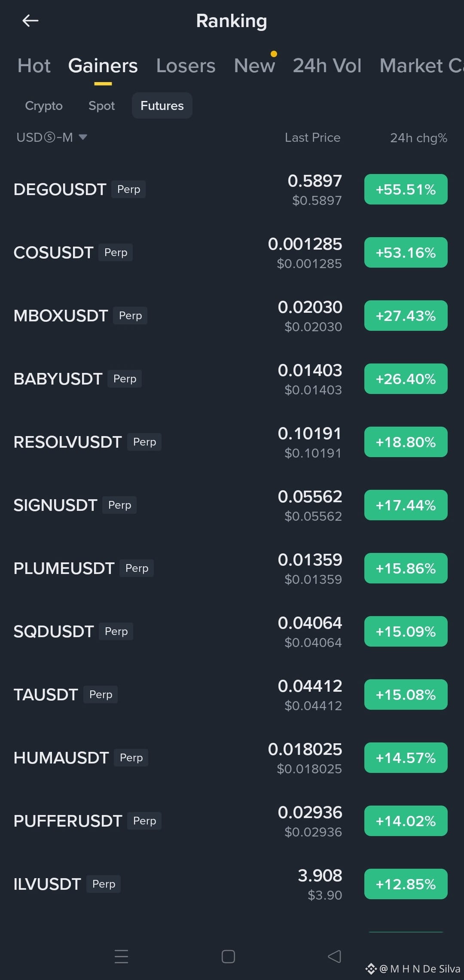
Task: Open the MBOXUSDT perpetual contract
Action: 232,316
